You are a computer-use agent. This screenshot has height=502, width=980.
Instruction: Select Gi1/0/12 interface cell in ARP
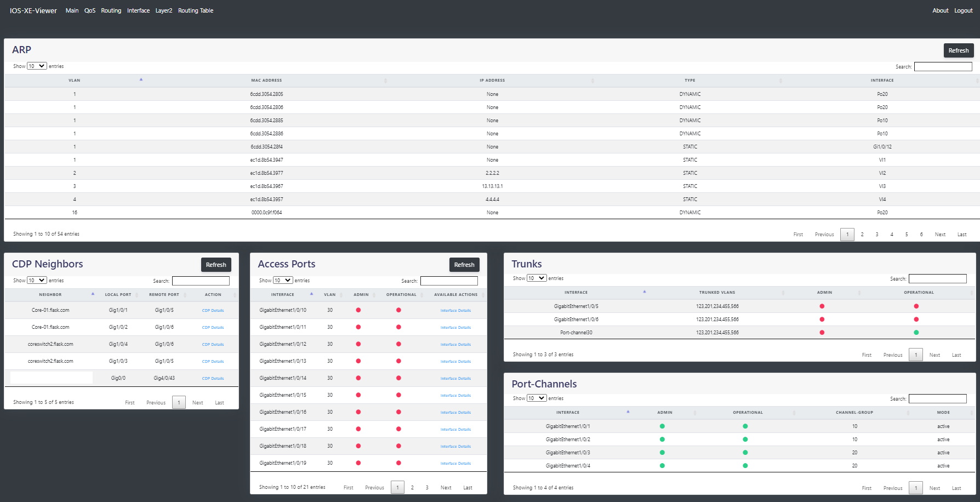tap(882, 147)
